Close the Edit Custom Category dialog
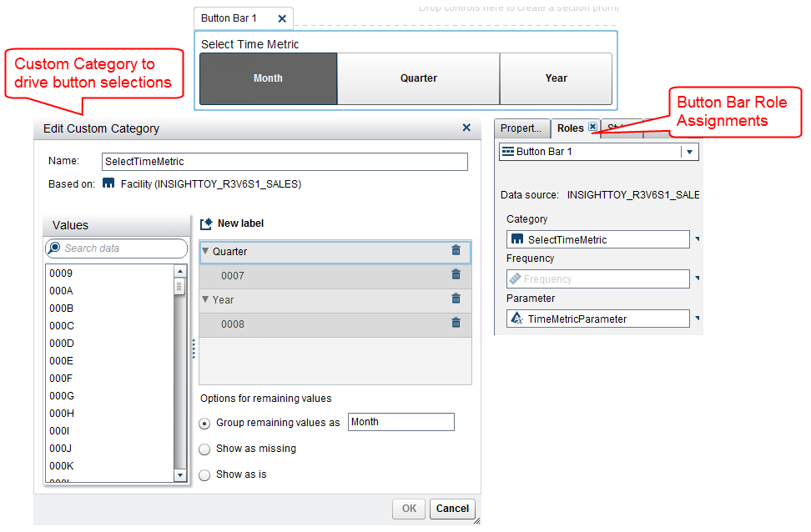Image resolution: width=811 pixels, height=532 pixels. (466, 128)
